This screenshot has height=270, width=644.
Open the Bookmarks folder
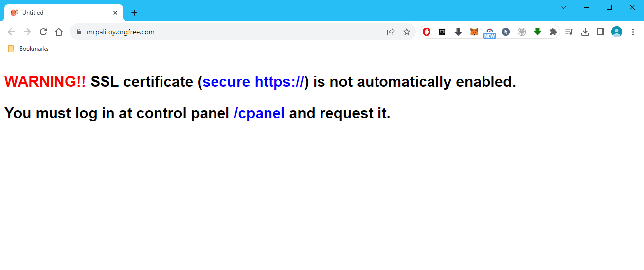click(x=29, y=49)
